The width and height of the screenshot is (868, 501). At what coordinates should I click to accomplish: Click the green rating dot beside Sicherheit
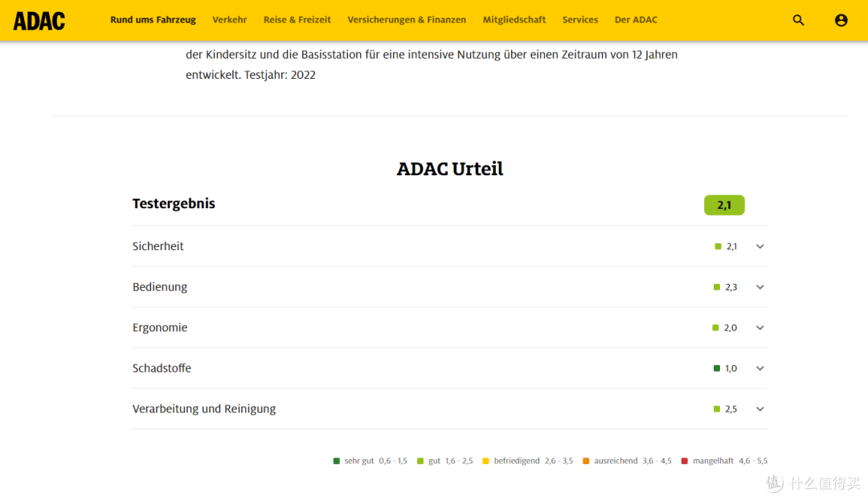click(715, 246)
